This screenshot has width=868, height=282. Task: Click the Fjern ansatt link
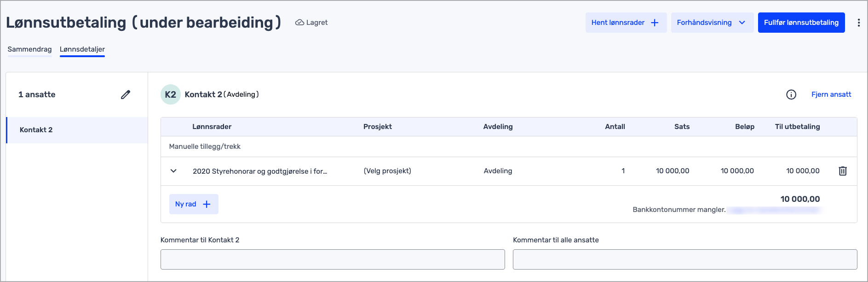(831, 94)
